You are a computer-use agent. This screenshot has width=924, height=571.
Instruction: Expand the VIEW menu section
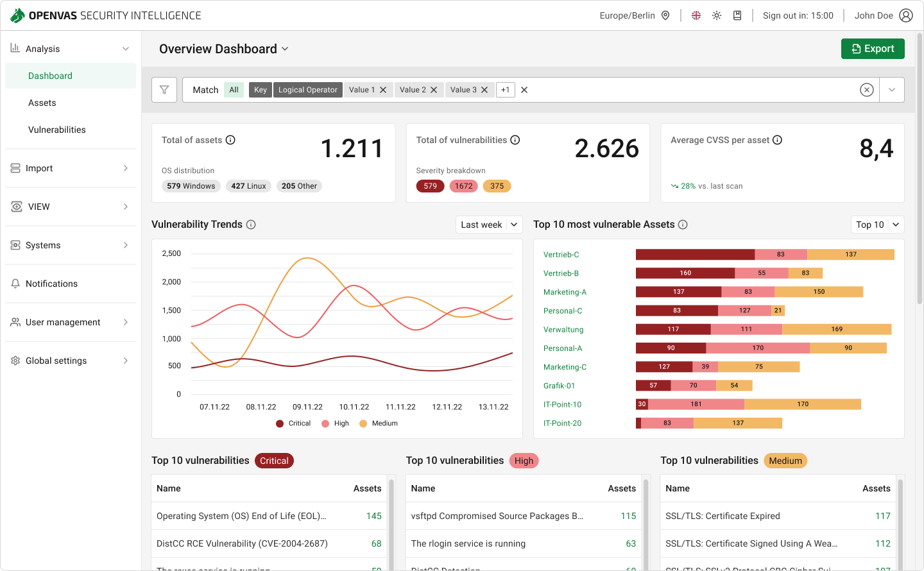pyautogui.click(x=126, y=207)
